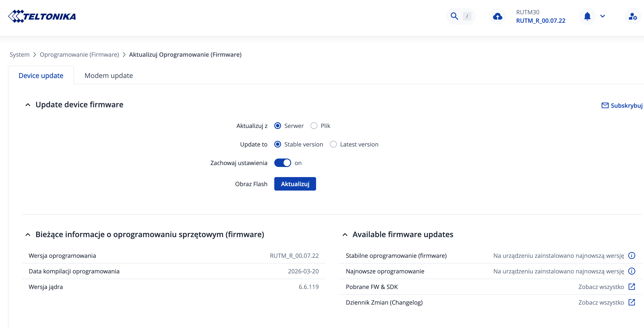This screenshot has height=328, width=644.
Task: Collapse Bieżące informacje firmware section
Action: 28,235
